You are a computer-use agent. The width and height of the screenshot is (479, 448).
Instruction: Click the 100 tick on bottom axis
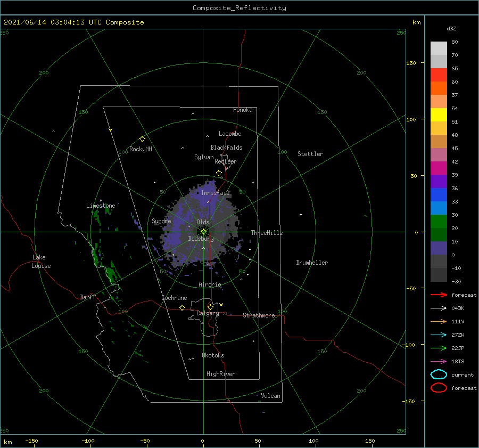313,441
